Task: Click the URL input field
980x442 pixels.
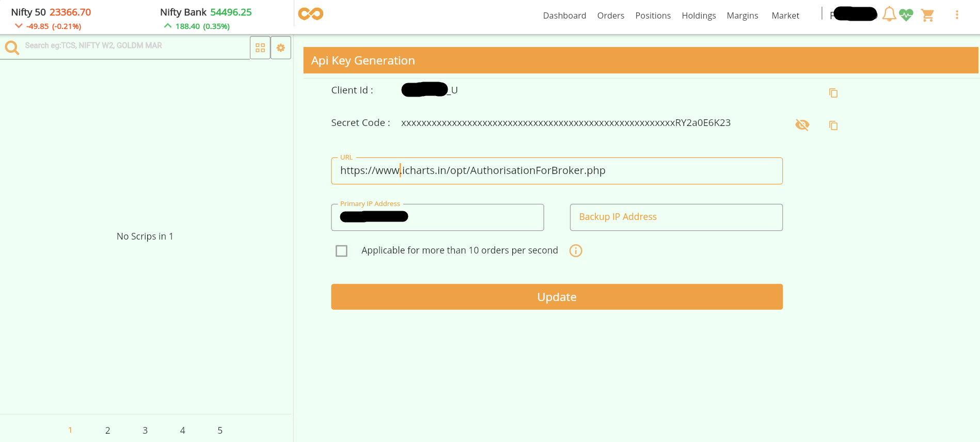Action: point(557,171)
